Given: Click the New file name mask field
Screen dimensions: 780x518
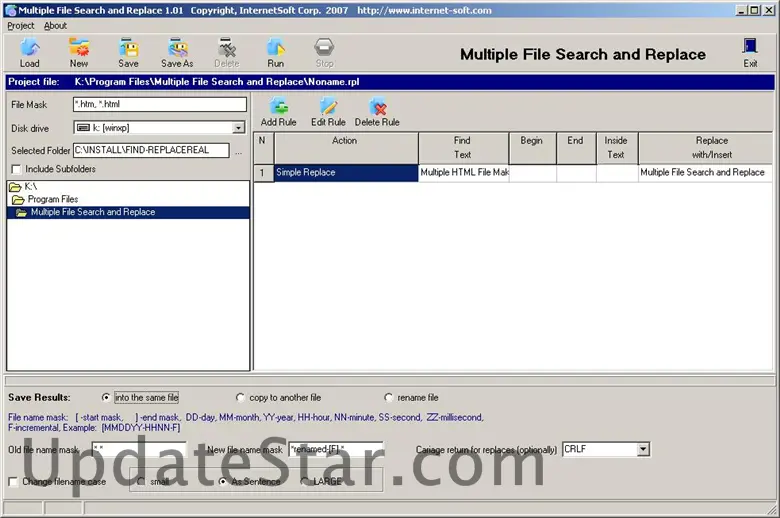Looking at the screenshot, I should point(336,449).
